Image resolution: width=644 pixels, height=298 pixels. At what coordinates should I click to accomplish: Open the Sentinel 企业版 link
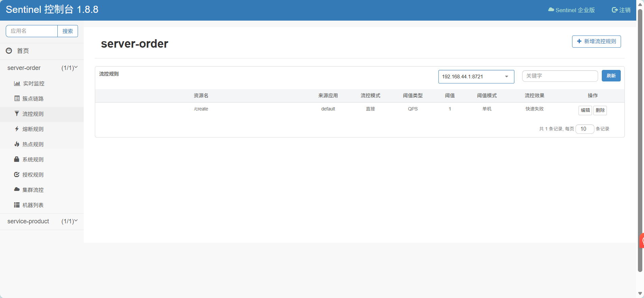pos(571,10)
